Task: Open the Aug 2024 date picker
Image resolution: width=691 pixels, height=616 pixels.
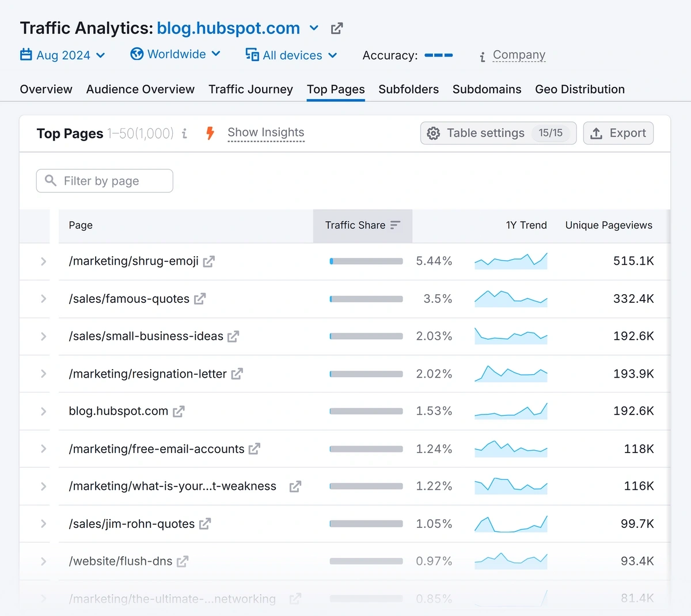Action: (63, 55)
